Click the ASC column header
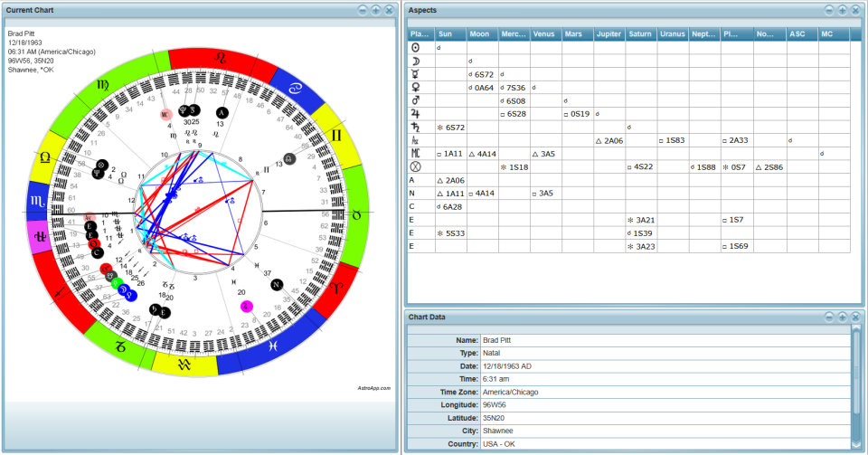The height and width of the screenshot is (455, 868). (x=803, y=33)
